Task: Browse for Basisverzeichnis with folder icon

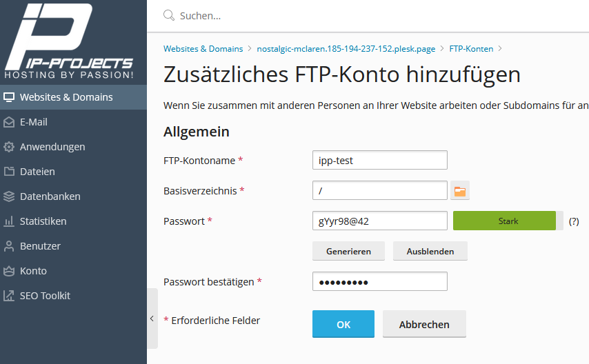Action: (x=460, y=191)
